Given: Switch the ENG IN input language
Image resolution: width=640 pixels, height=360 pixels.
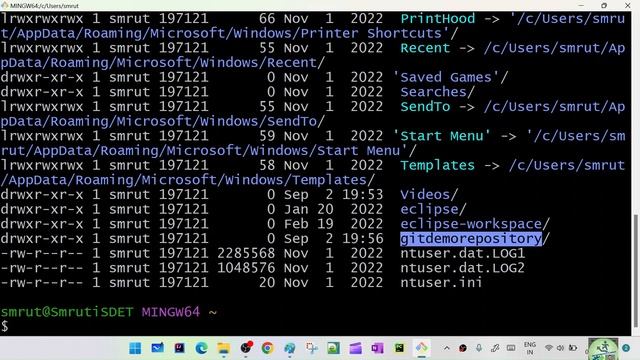Looking at the screenshot, I should click(530, 348).
